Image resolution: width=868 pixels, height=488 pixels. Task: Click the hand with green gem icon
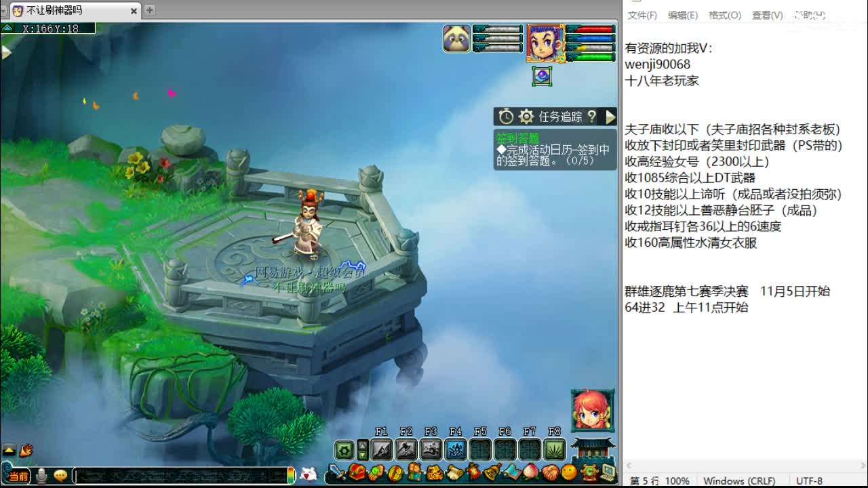376,472
